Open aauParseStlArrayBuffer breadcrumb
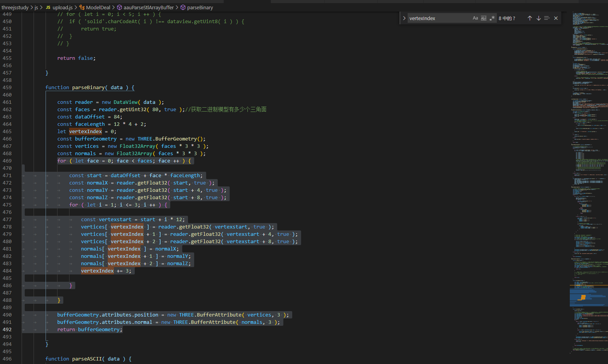 click(x=149, y=7)
